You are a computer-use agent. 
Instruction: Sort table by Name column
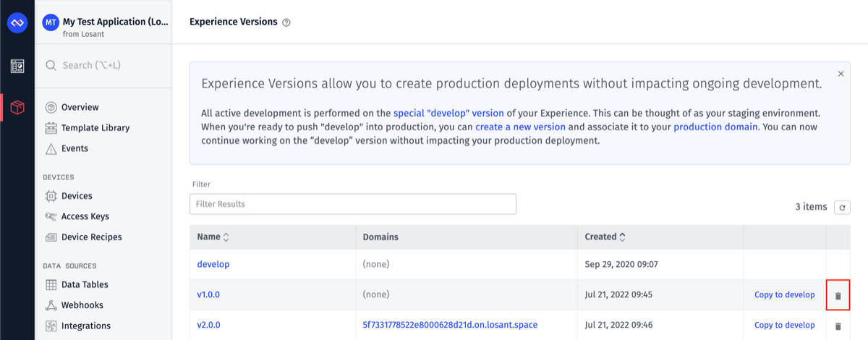(213, 237)
